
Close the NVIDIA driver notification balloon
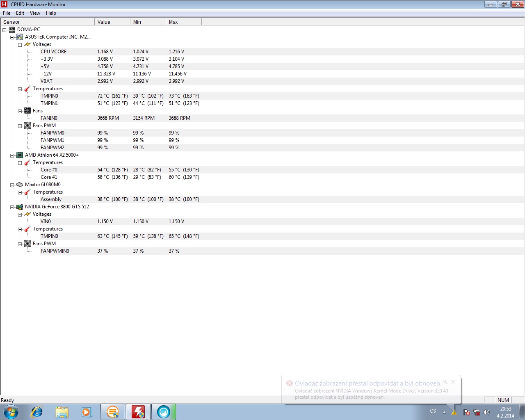(x=453, y=382)
